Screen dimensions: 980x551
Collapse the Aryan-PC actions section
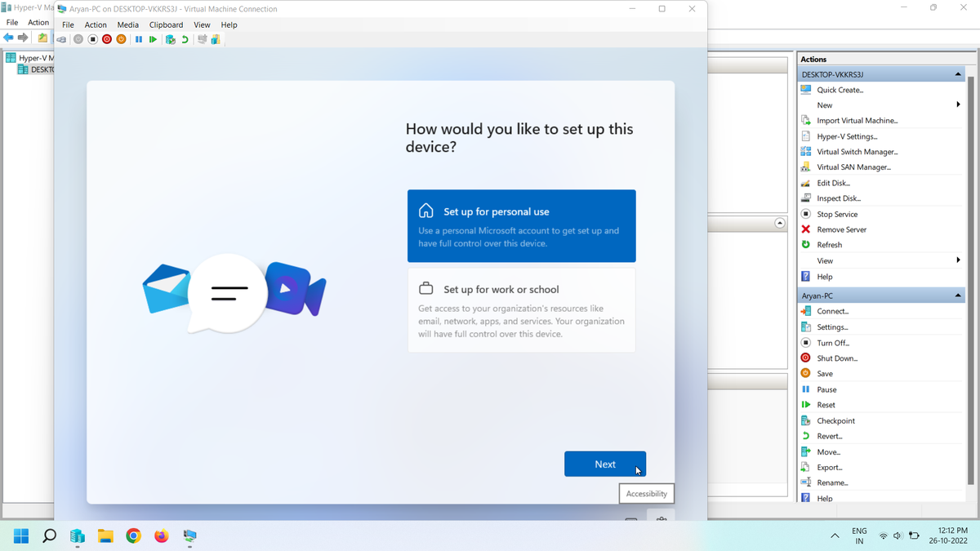click(958, 295)
